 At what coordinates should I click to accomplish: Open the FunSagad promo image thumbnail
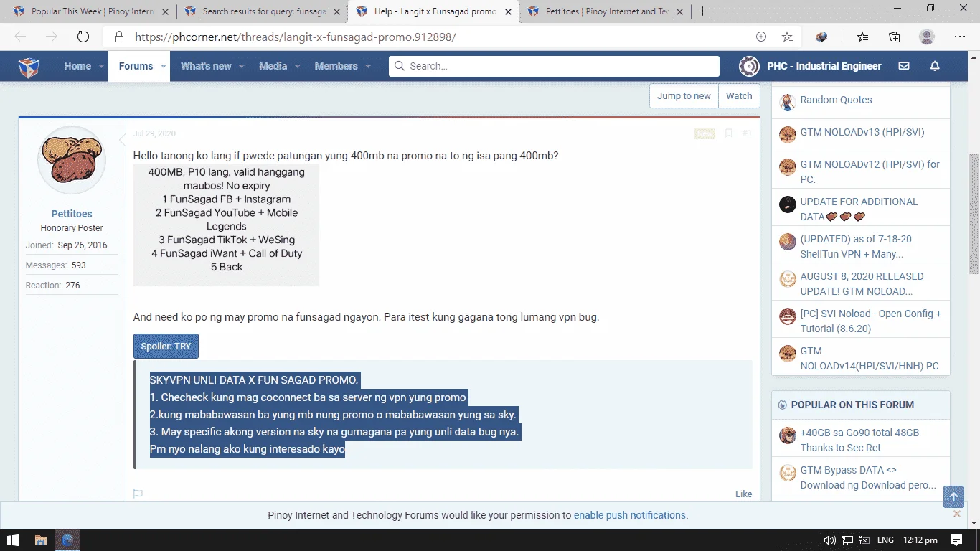pos(226,225)
